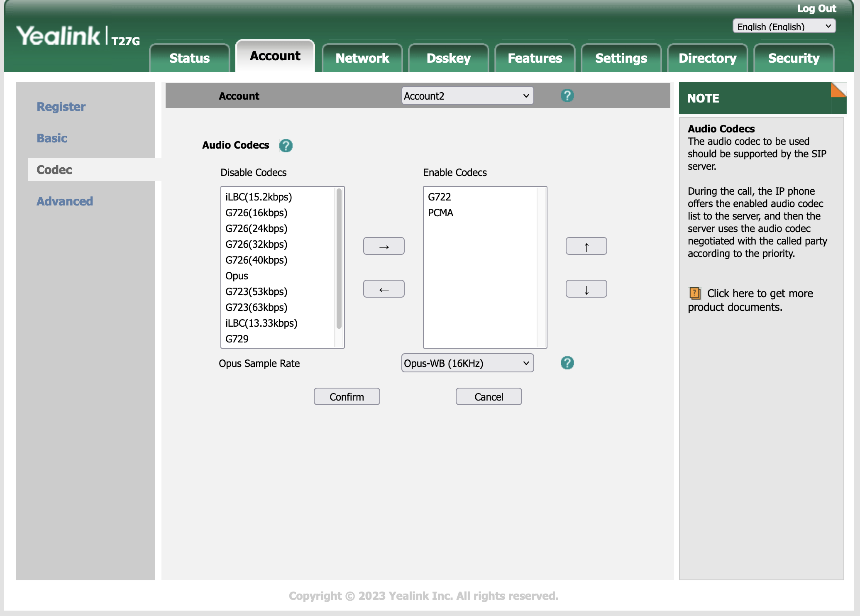Open the Dsskey tab
The width and height of the screenshot is (860, 616).
[448, 58]
